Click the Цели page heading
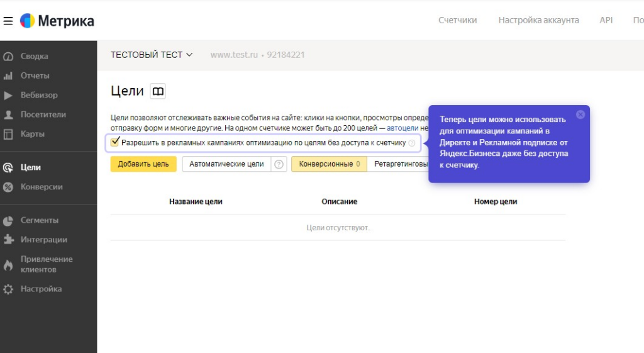644x353 pixels. tap(127, 91)
